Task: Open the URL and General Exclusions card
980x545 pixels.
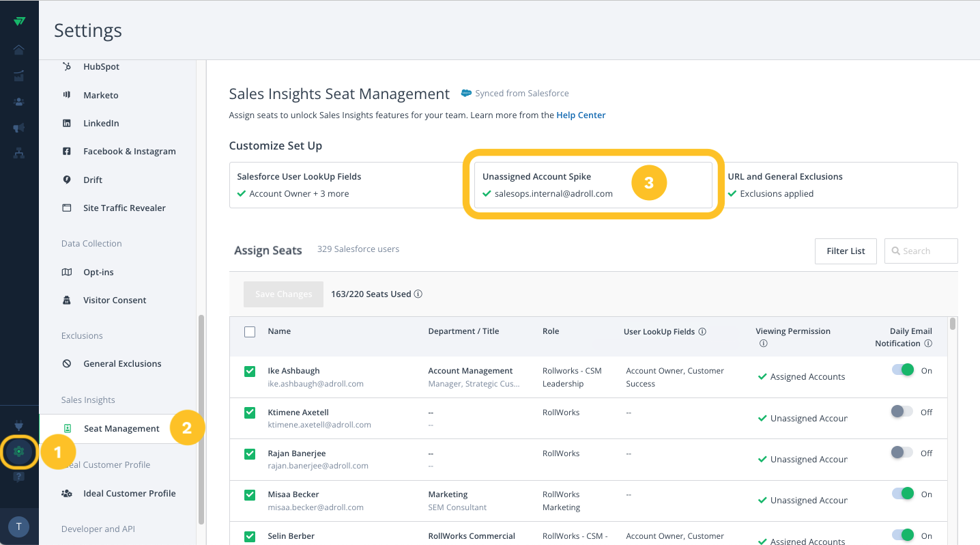Action: [x=838, y=185]
